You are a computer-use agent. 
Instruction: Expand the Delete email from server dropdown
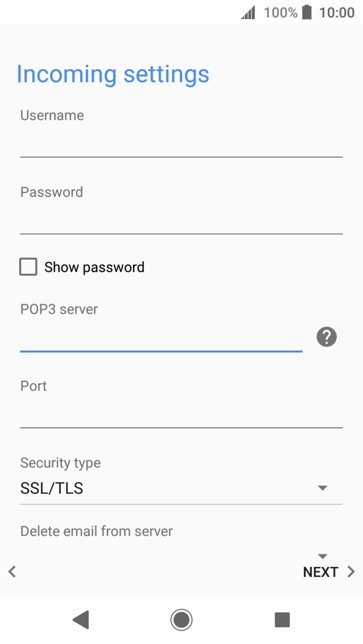(322, 556)
